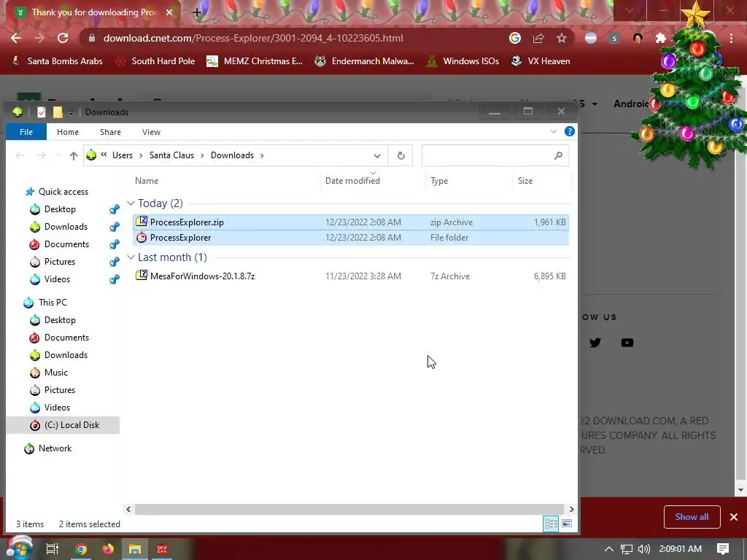747x560 pixels.
Task: Open Quick access Videos item
Action: click(x=57, y=279)
